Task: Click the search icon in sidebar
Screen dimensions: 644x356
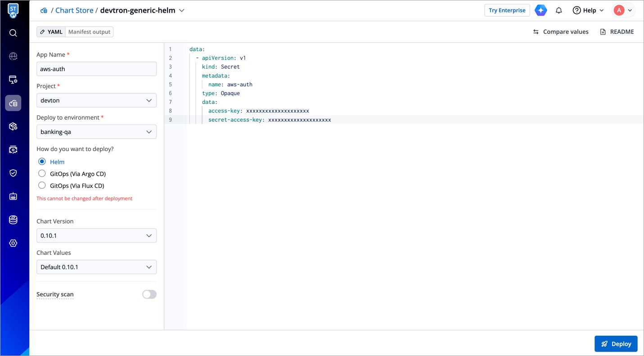Action: pos(13,33)
